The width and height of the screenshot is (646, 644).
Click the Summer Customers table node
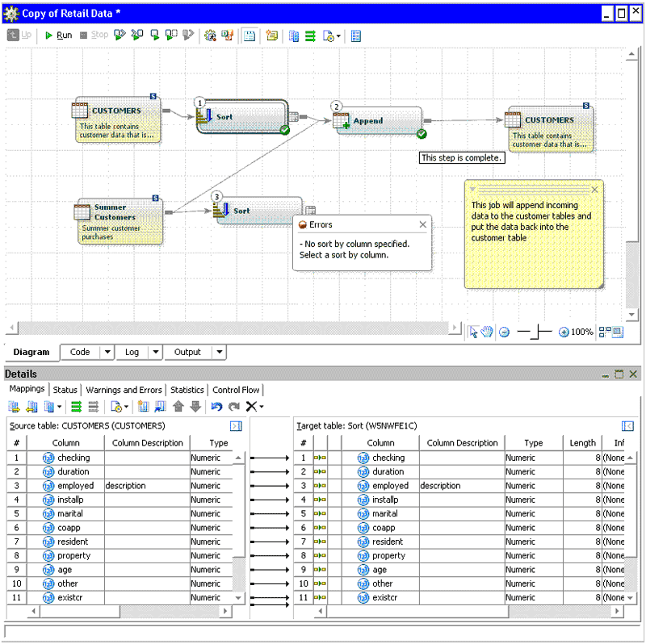click(118, 221)
